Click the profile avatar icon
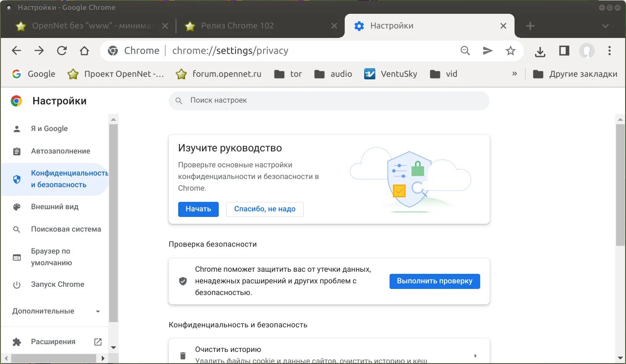The height and width of the screenshot is (364, 626). tap(587, 50)
